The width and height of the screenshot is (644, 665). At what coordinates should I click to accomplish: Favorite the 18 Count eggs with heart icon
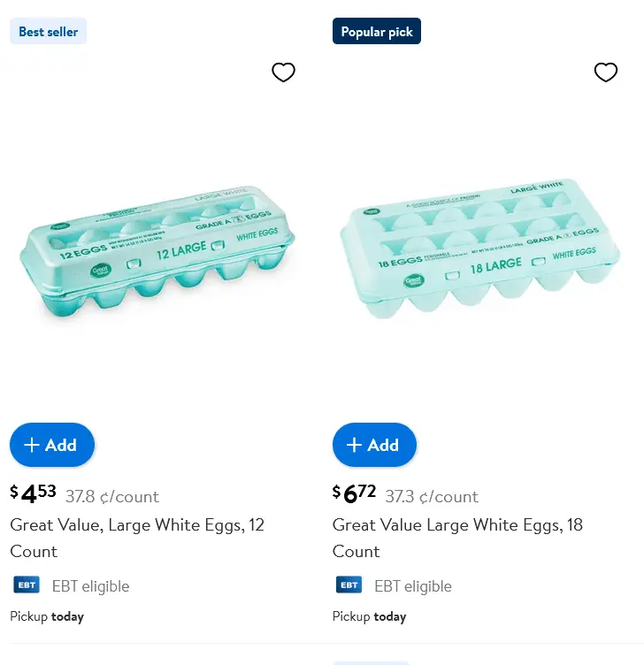(x=605, y=73)
